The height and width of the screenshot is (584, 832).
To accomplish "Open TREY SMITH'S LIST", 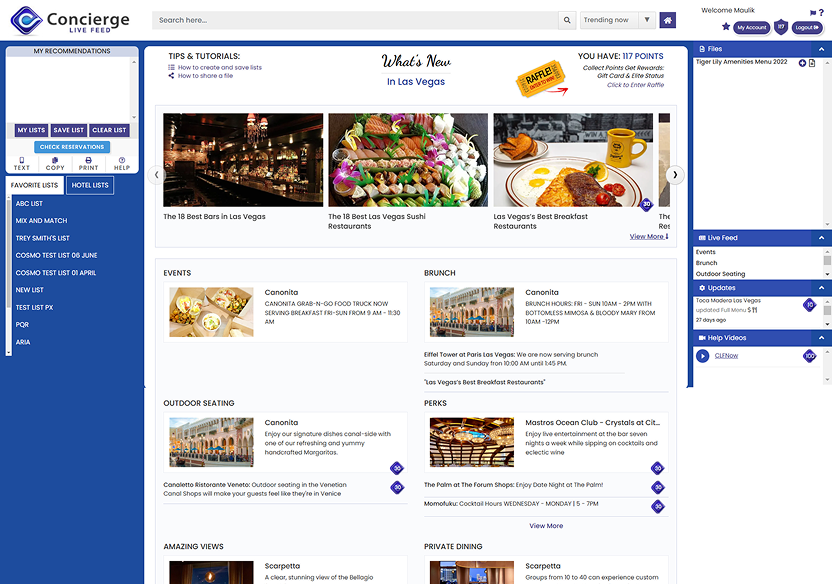I will [42, 238].
